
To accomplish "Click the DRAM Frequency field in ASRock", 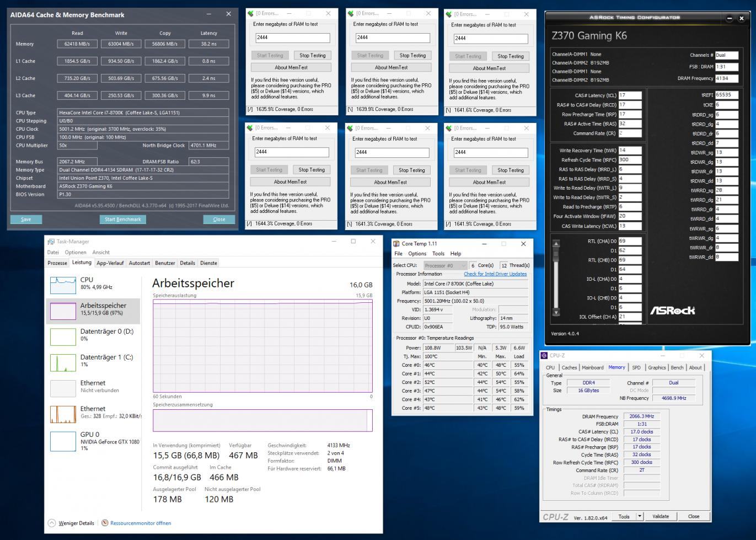I will click(726, 78).
